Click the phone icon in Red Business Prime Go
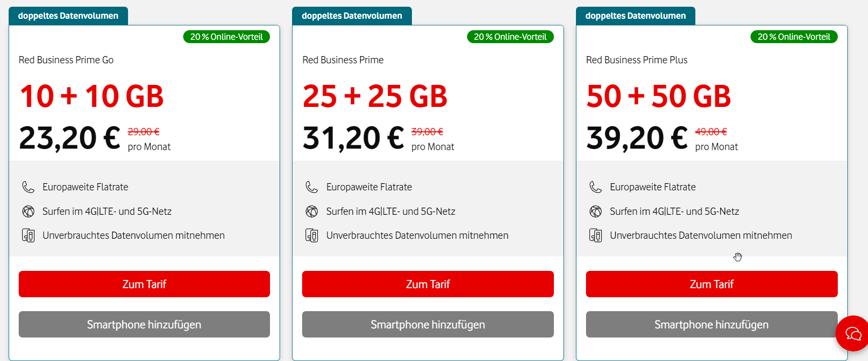This screenshot has height=361, width=868. [28, 187]
